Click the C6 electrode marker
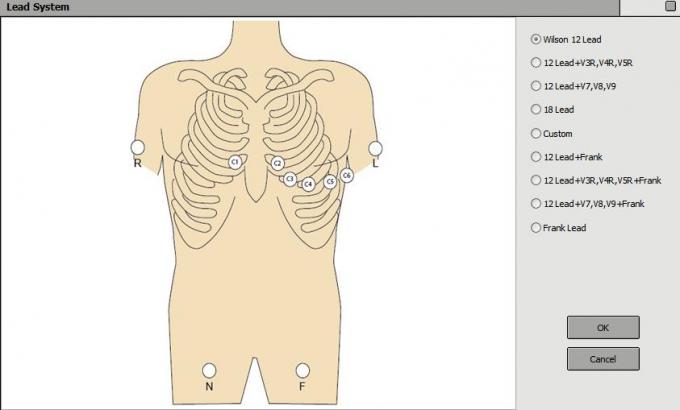 [x=346, y=176]
